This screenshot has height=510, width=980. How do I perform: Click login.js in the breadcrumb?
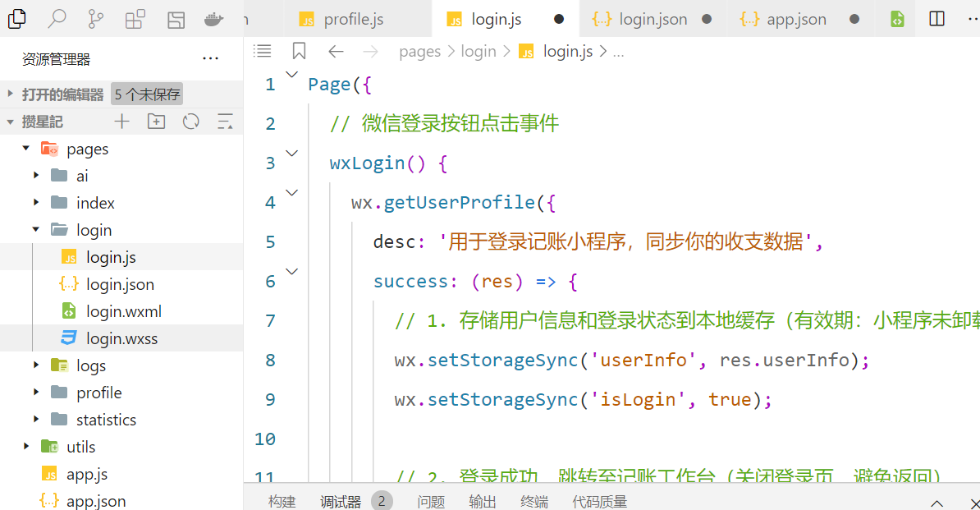(567, 51)
